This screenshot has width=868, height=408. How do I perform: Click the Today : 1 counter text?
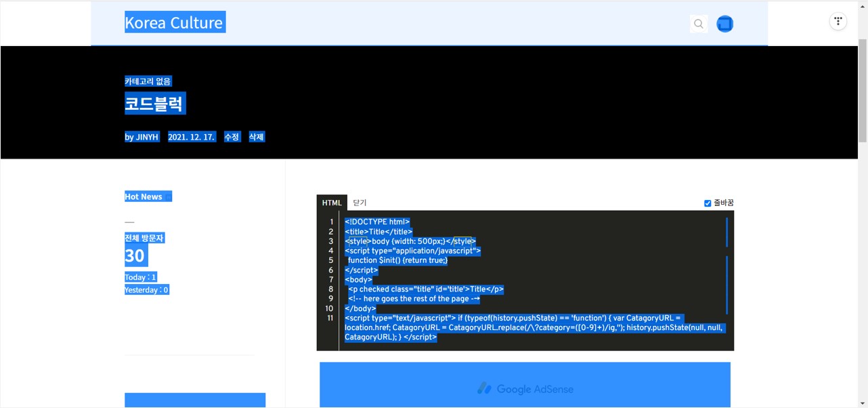point(141,277)
